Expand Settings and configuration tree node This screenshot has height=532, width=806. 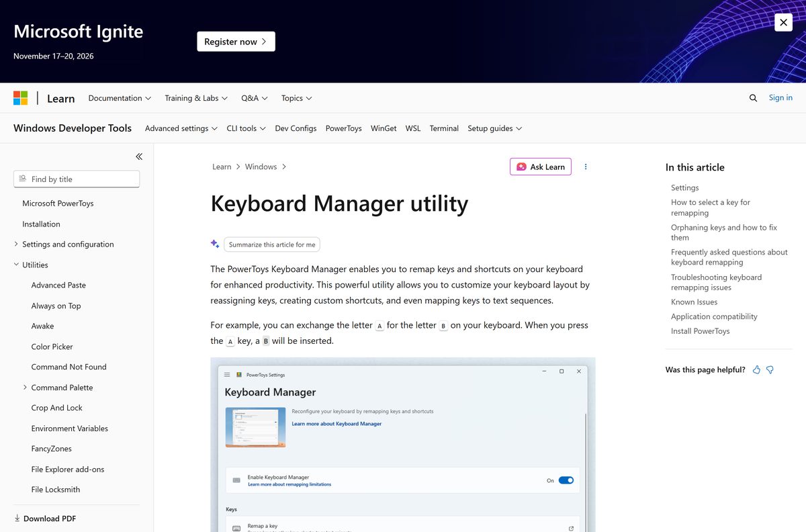16,244
